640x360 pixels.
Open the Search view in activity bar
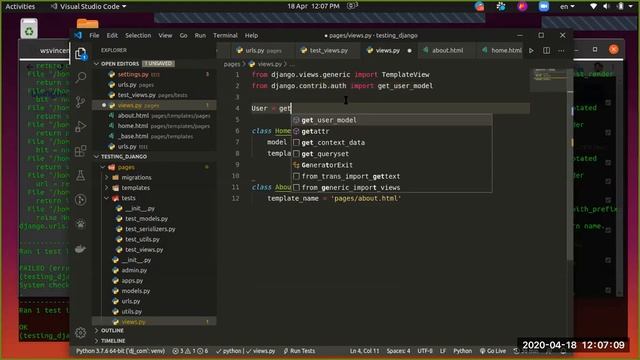coord(81,77)
